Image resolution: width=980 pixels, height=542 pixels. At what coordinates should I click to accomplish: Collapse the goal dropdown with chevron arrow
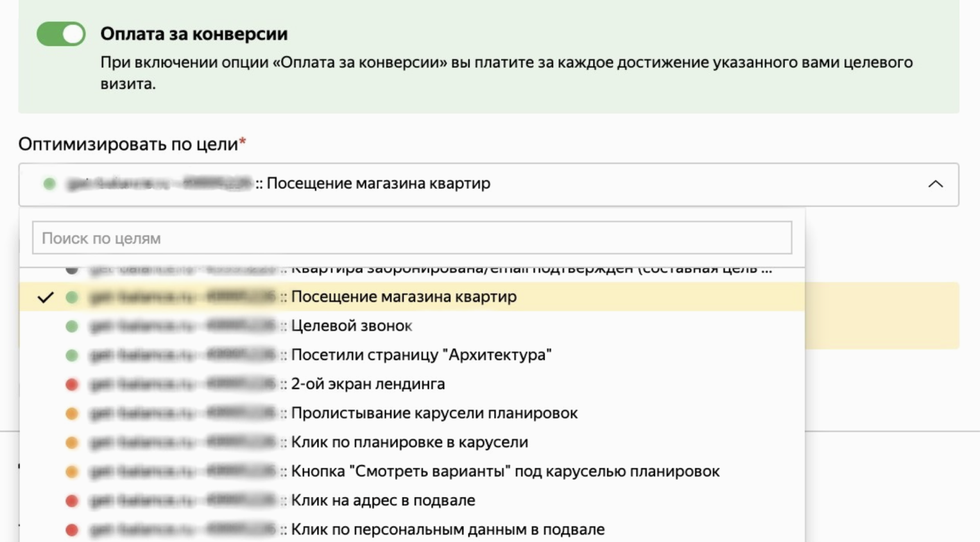click(935, 185)
